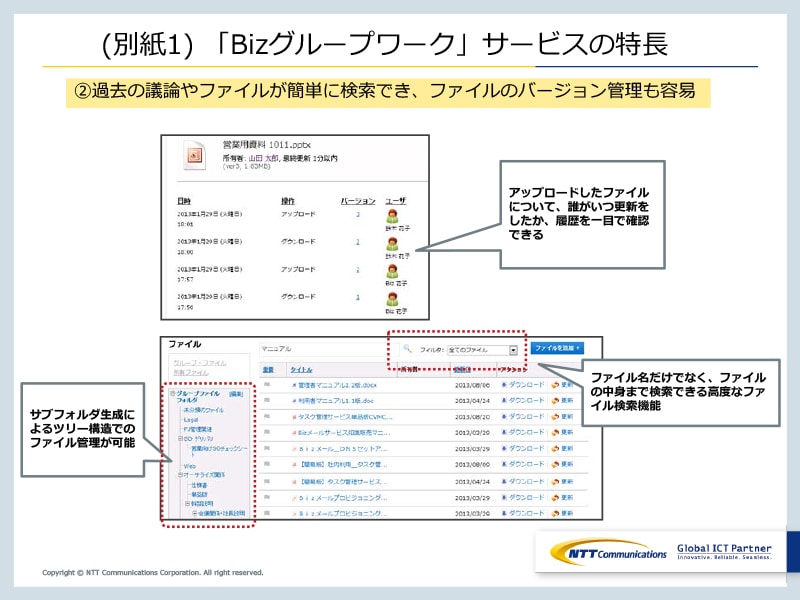Click user avatar in the 17:56 download row
The width and height of the screenshot is (800, 600).
392,299
